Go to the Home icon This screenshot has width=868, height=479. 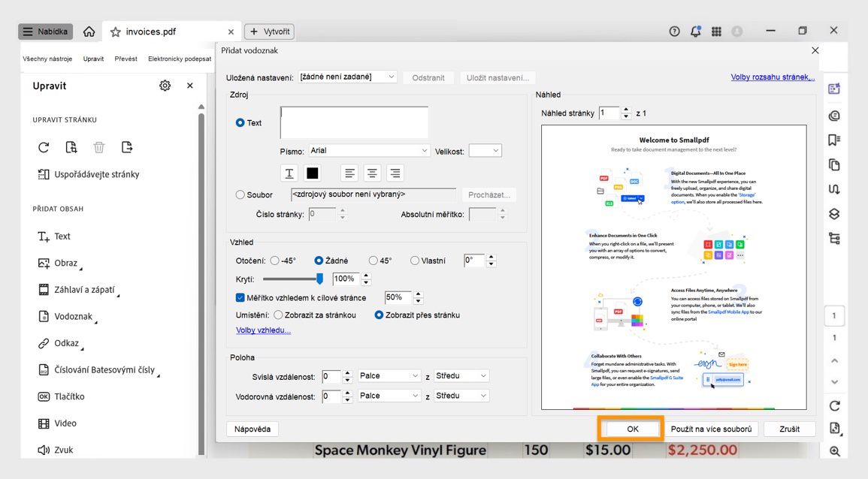pos(89,32)
